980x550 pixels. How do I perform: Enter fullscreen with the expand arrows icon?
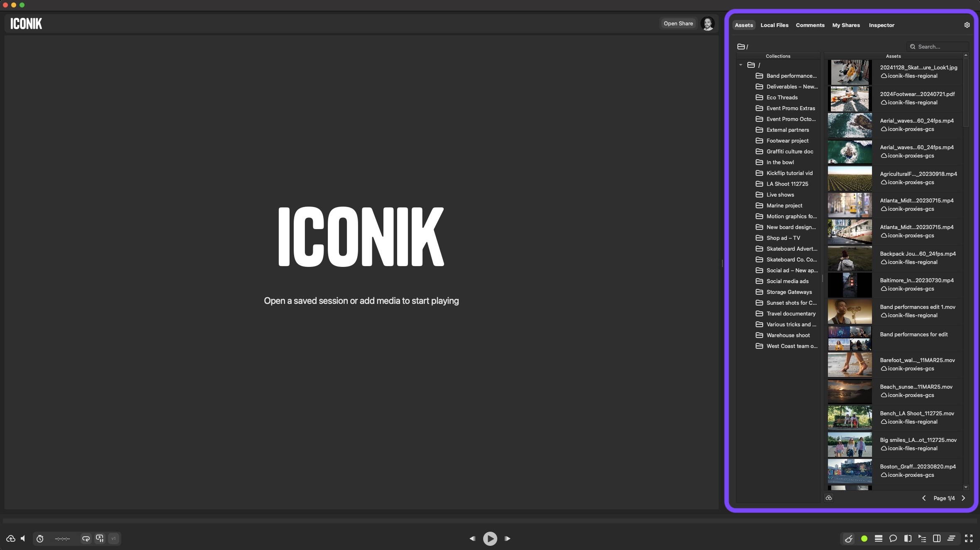[x=969, y=538]
